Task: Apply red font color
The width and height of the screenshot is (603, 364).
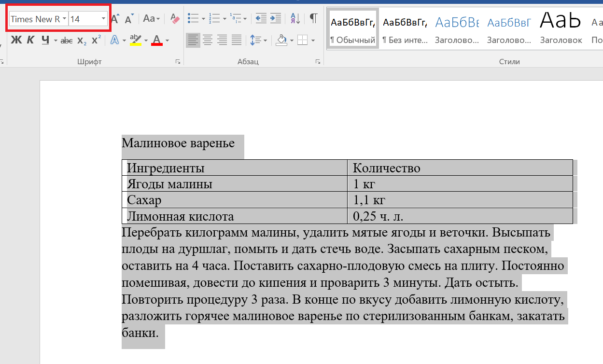Action: pyautogui.click(x=157, y=40)
